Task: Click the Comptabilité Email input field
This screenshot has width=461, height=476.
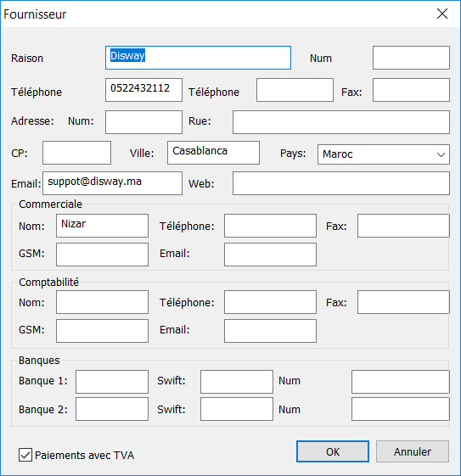Action: (x=270, y=331)
